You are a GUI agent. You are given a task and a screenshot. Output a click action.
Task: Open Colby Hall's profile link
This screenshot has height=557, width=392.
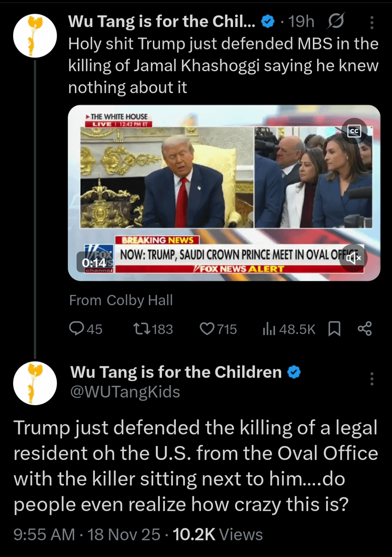point(140,300)
